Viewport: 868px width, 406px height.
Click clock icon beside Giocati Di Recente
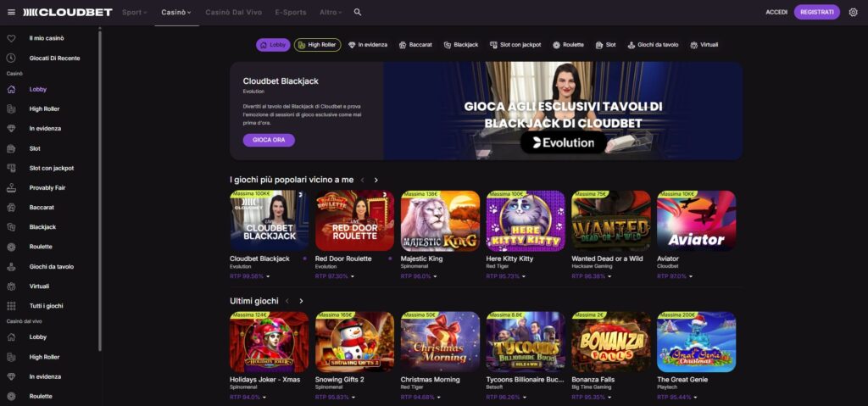pyautogui.click(x=11, y=58)
